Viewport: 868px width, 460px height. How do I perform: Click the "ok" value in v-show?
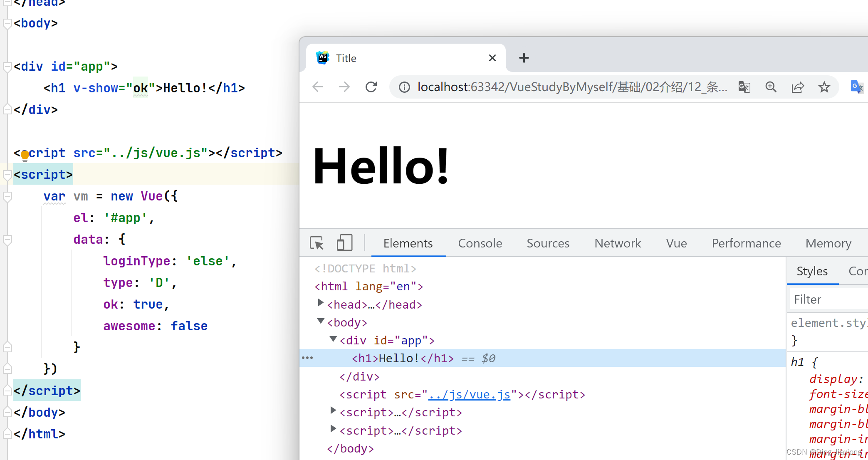tap(141, 88)
